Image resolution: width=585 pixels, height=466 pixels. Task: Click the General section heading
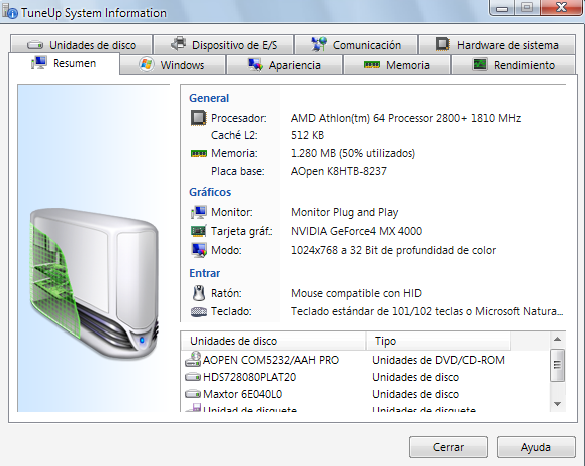click(x=209, y=98)
